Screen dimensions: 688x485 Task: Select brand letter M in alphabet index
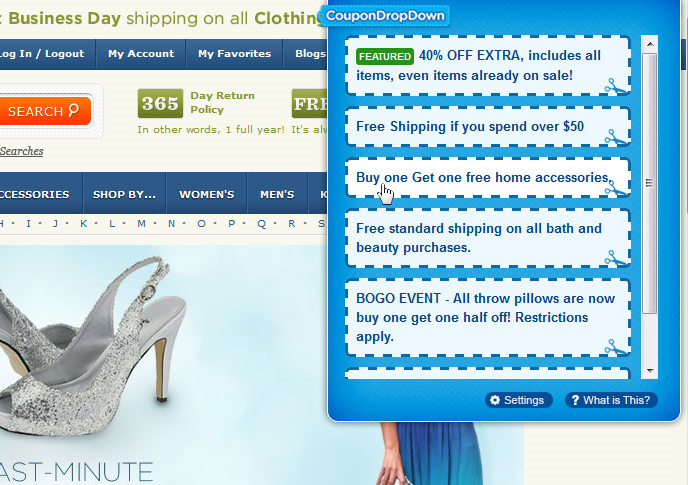(141, 223)
